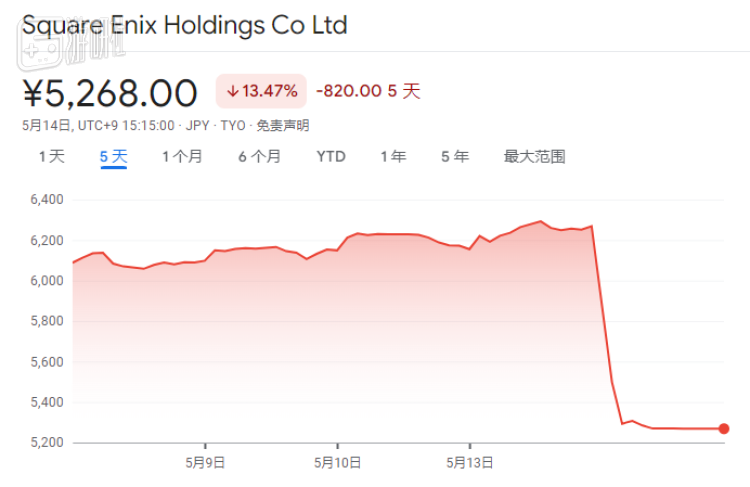Open the 1个月 chart range

point(182,156)
